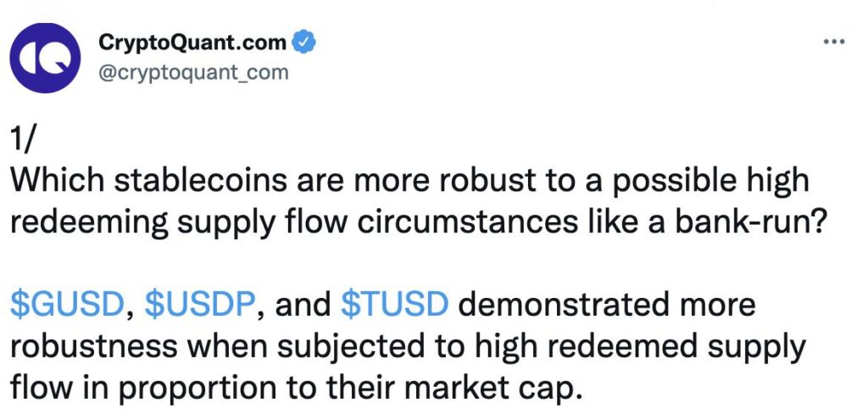Visit the @cryptoquant_com handle
This screenshot has width=868, height=415.
tap(193, 72)
